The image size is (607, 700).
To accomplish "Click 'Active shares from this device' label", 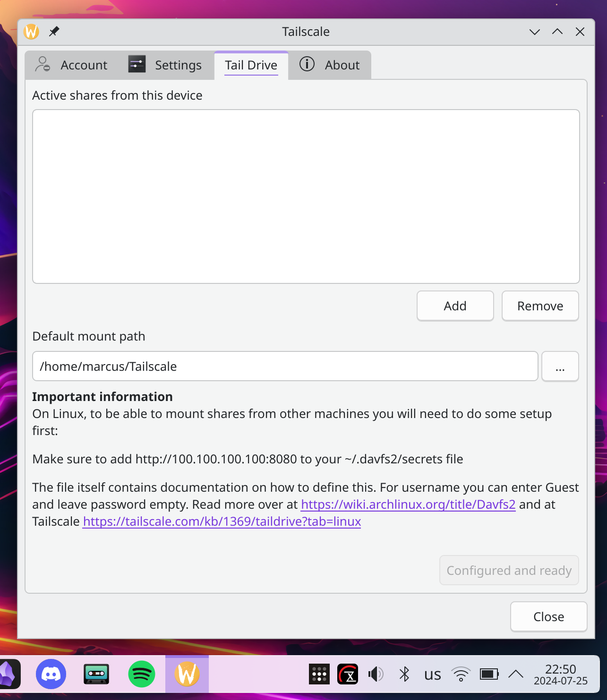I will [x=117, y=95].
